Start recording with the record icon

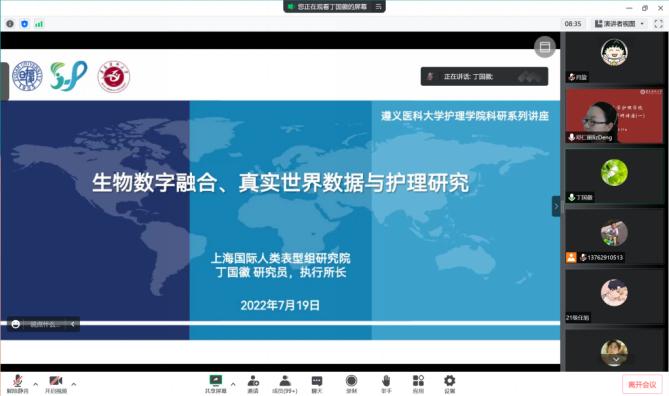(x=351, y=384)
